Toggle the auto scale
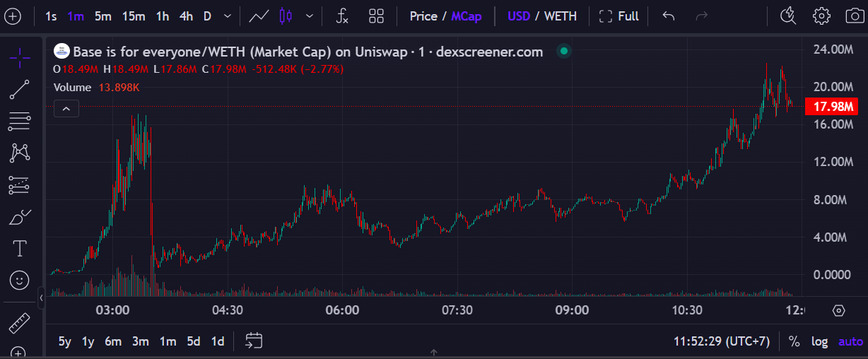The image size is (868, 359). (x=850, y=341)
